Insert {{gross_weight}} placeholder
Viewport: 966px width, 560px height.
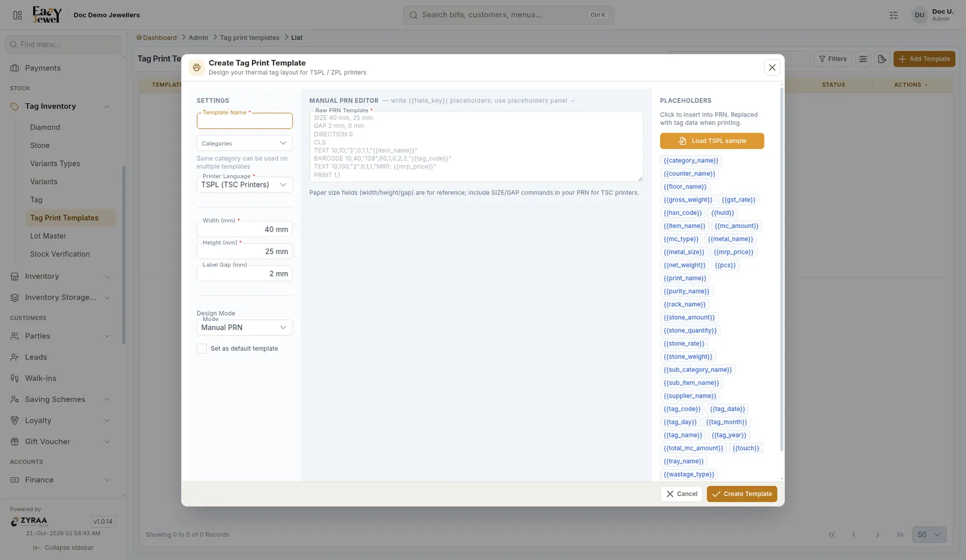(688, 200)
